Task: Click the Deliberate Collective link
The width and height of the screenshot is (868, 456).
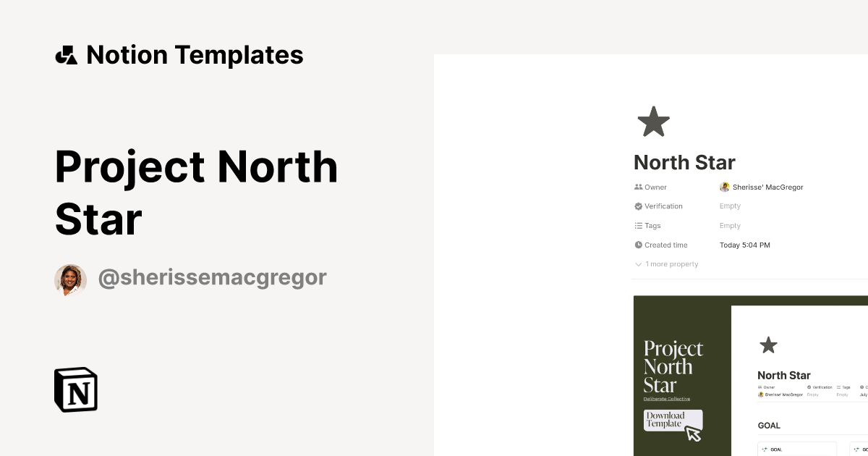Action: point(667,397)
